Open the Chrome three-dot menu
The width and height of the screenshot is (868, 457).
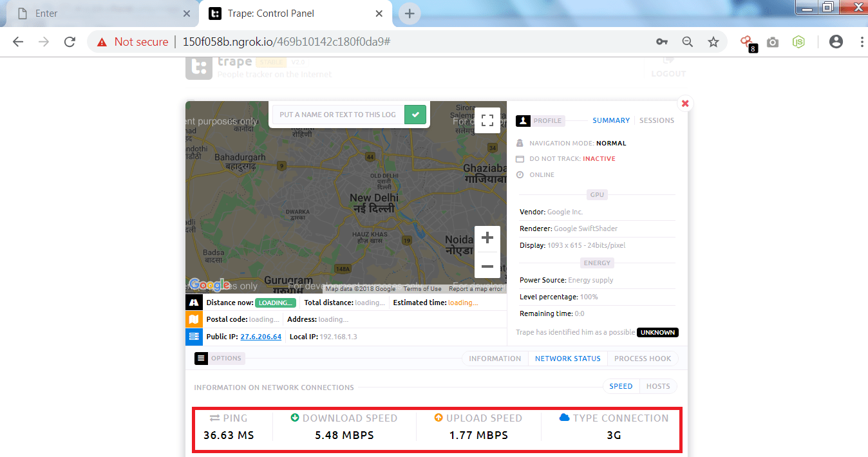862,42
